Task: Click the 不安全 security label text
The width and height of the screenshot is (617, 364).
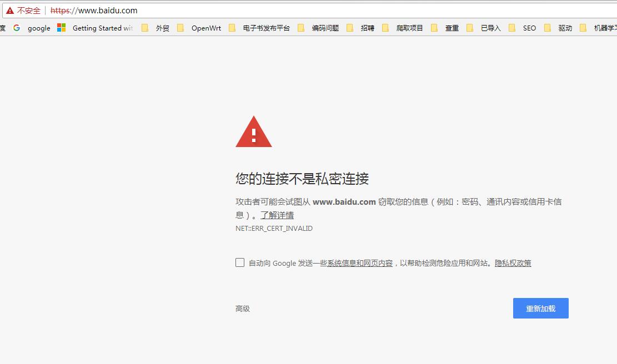Action: (x=29, y=11)
